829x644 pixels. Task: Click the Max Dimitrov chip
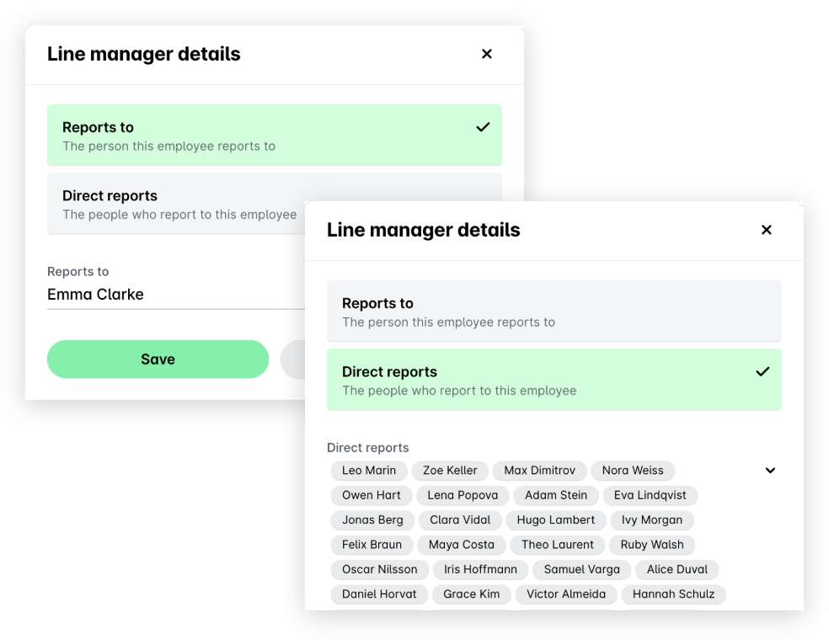[x=540, y=471]
